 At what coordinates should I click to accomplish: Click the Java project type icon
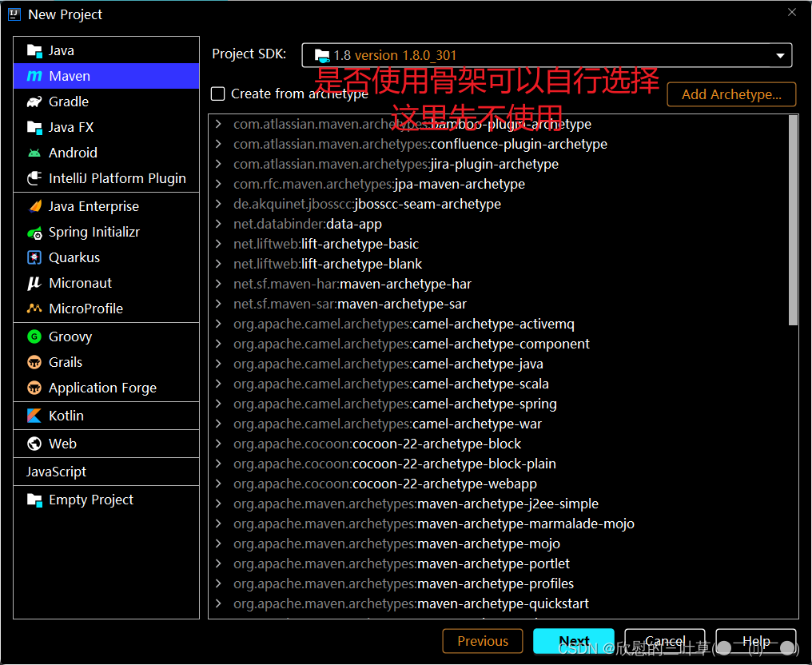click(x=34, y=51)
